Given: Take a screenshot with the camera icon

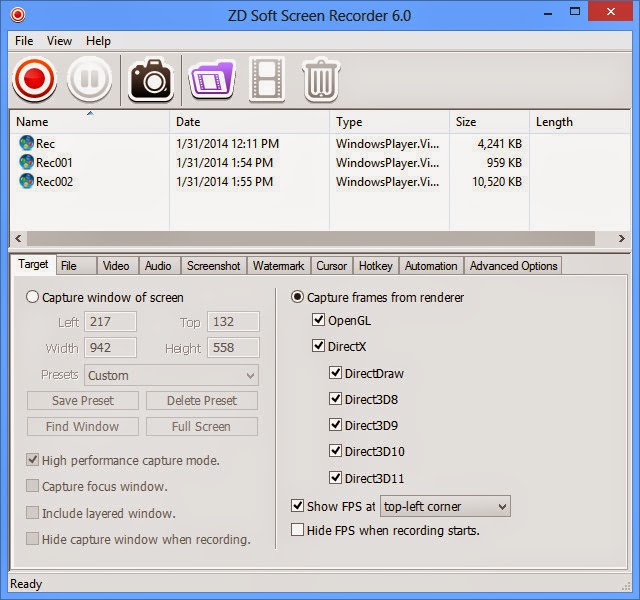Looking at the screenshot, I should tap(151, 80).
